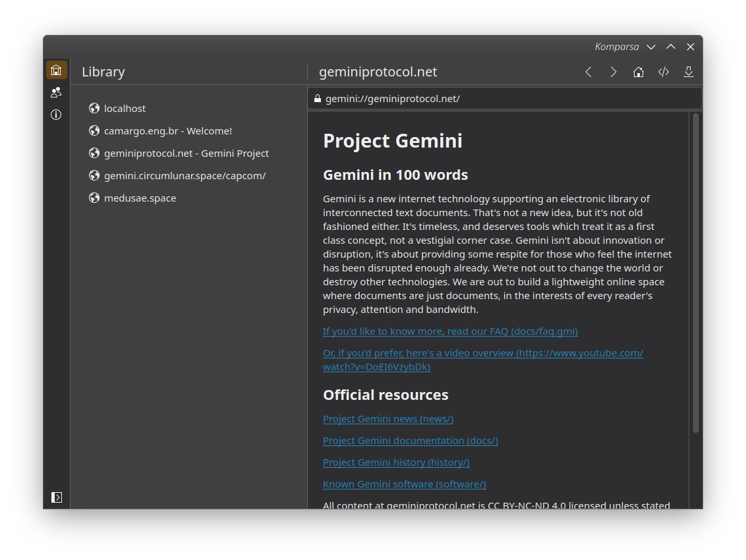Click the gemini:// address field
The image size is (746, 560).
click(x=505, y=98)
